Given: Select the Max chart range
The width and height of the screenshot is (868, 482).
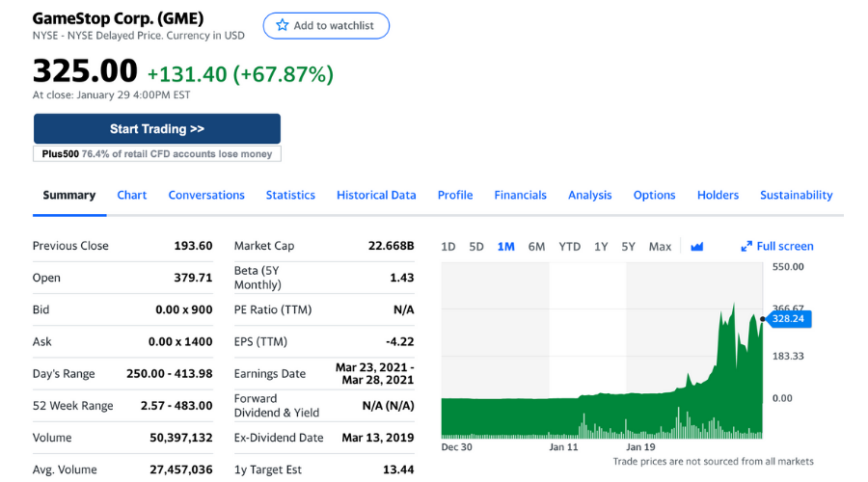Looking at the screenshot, I should tap(660, 247).
